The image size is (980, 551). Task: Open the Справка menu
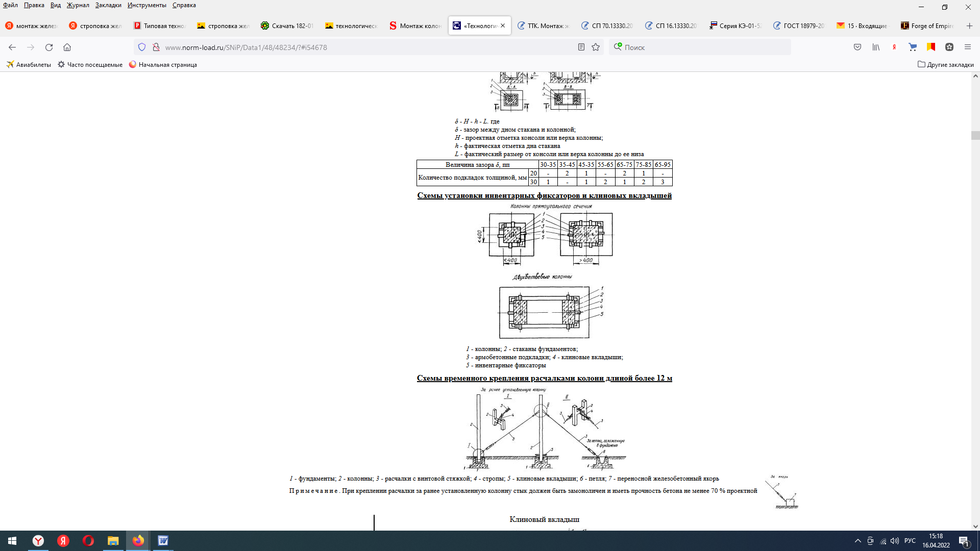(184, 5)
